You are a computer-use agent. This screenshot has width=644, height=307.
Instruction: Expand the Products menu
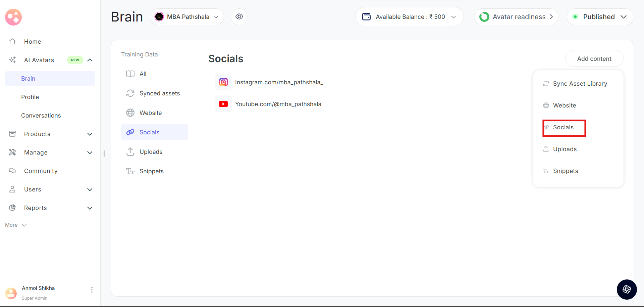pos(90,134)
